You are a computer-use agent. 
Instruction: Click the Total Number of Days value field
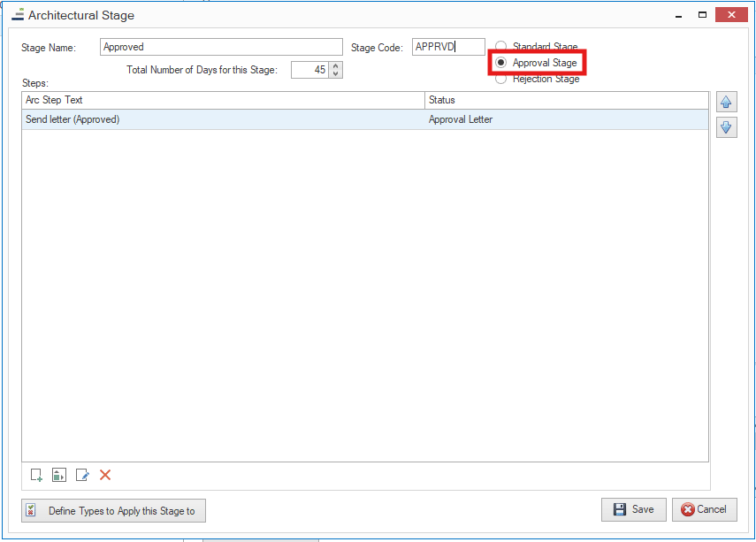pos(310,70)
